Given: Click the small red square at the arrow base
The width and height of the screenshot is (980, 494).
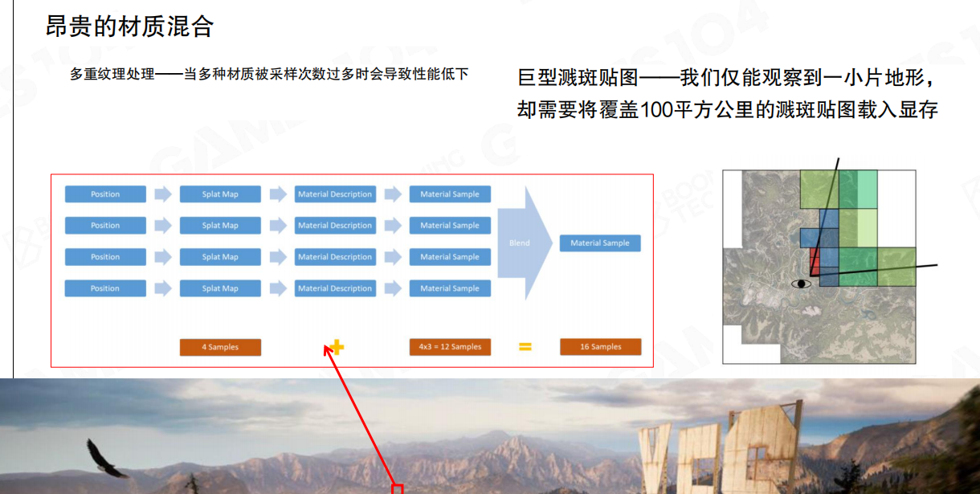Looking at the screenshot, I should click(396, 488).
